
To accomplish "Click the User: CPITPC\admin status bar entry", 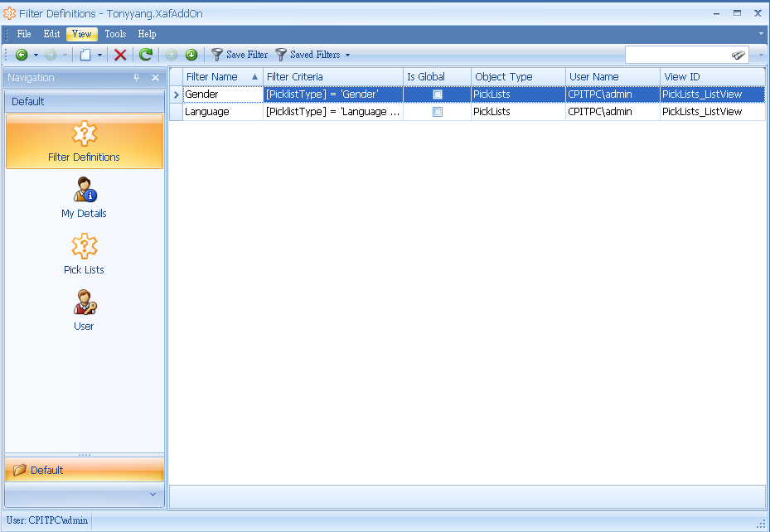I will coord(47,520).
